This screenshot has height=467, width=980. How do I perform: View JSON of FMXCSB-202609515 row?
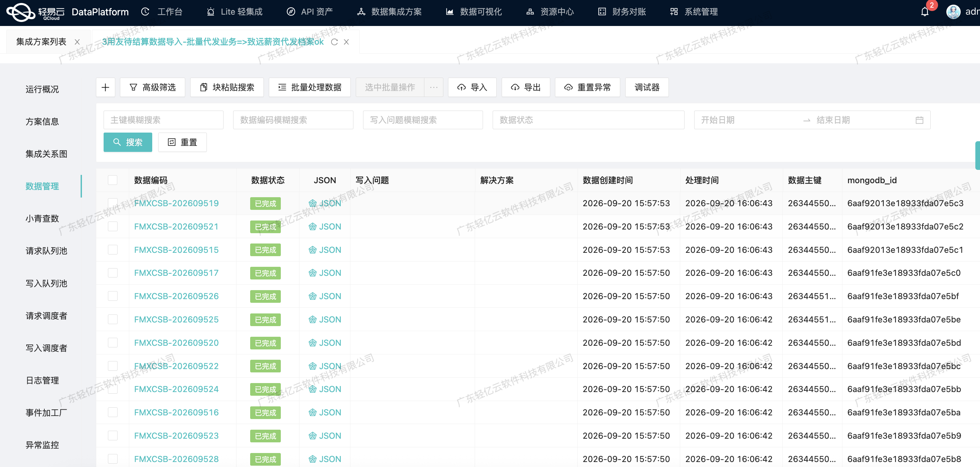click(x=325, y=250)
